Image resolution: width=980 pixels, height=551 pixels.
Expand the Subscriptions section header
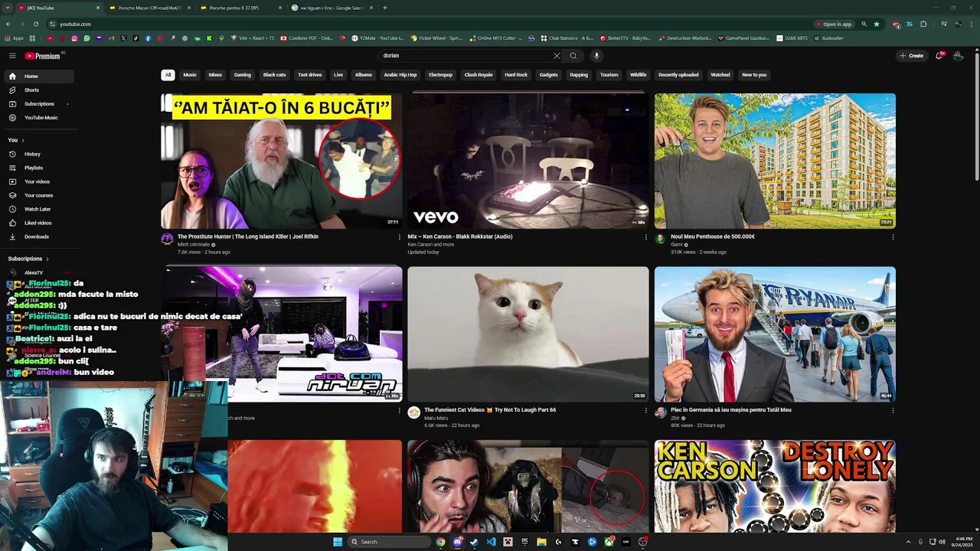28,259
